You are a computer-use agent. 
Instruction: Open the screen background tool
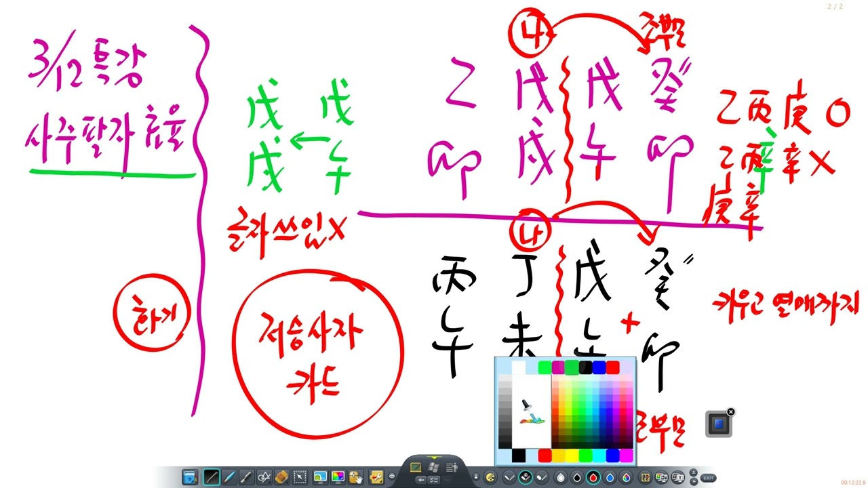pos(320,476)
